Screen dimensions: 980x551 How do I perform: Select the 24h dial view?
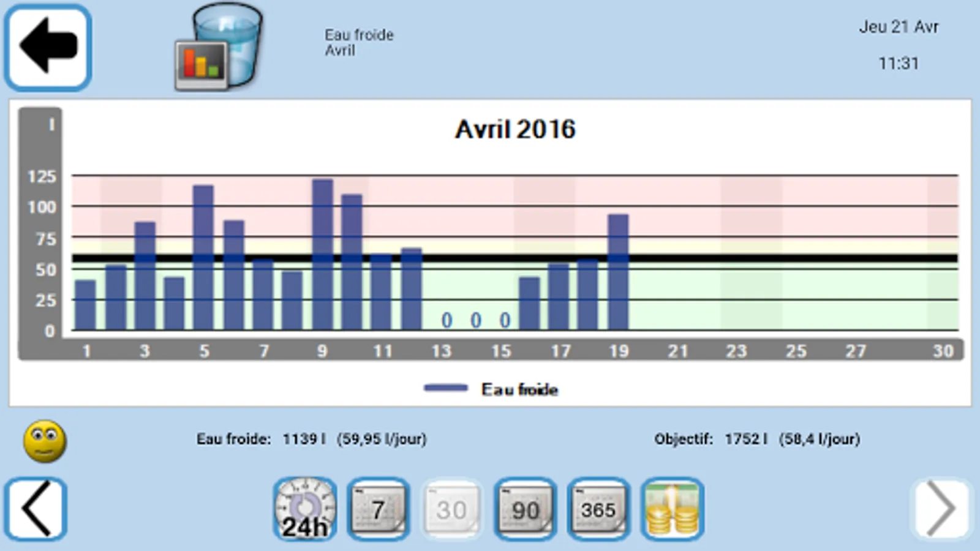[x=304, y=509]
